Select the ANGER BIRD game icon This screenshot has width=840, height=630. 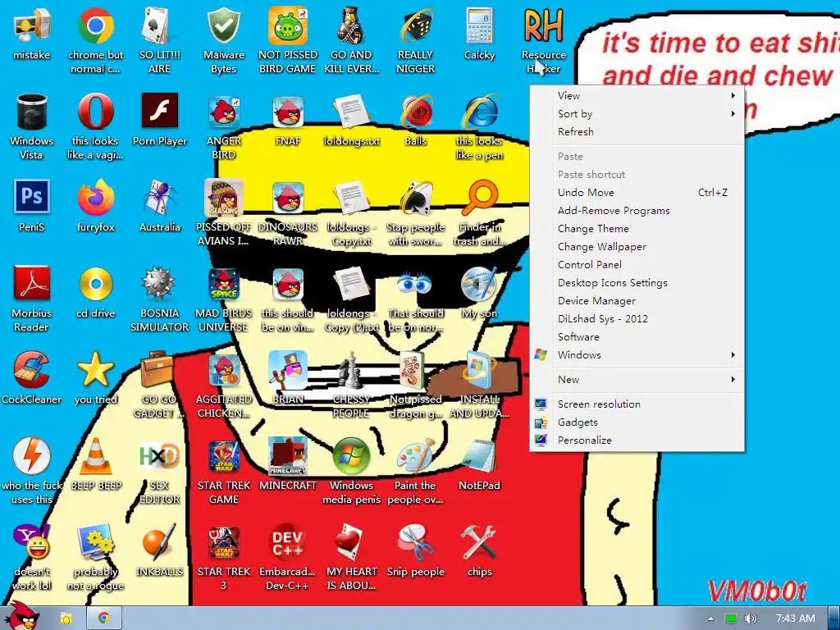223,112
